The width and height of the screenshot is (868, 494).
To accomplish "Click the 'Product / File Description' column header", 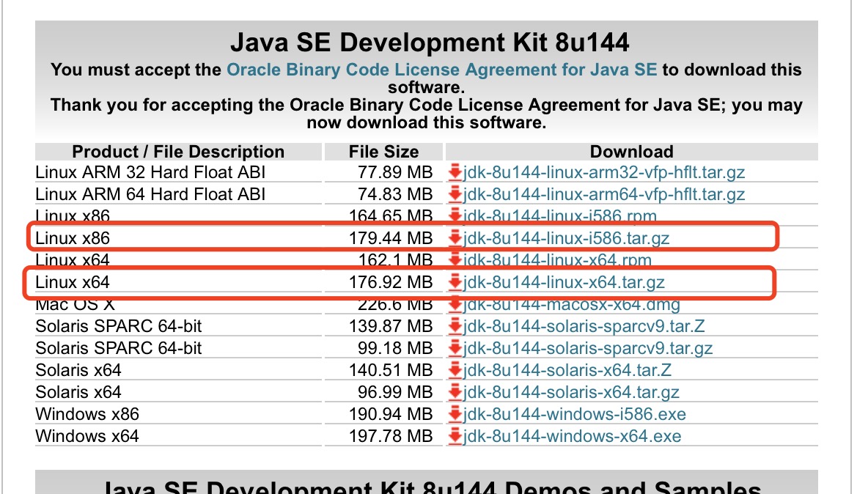I will pos(178,152).
